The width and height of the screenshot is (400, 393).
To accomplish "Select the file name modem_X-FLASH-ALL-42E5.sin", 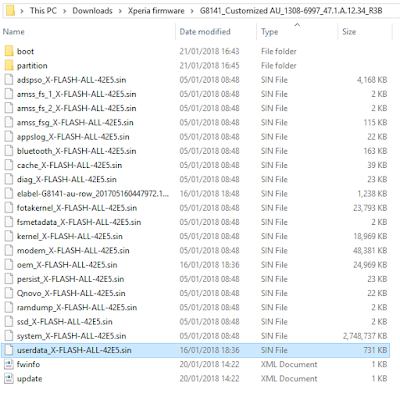I will tap(73, 250).
